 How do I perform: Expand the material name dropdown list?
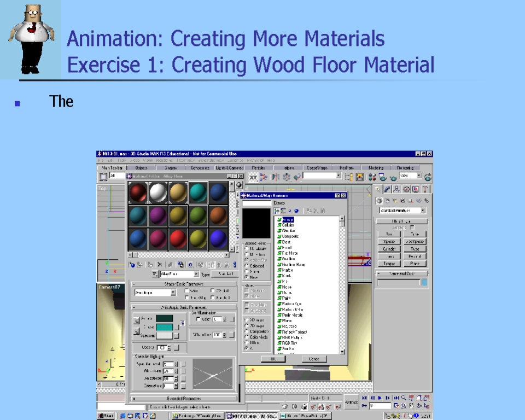point(195,274)
